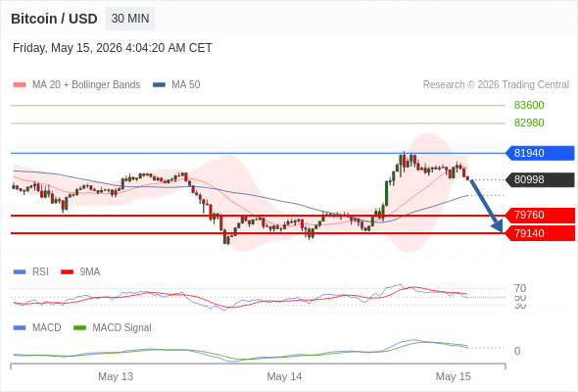Click the 83600 resistance level label

[529, 105]
